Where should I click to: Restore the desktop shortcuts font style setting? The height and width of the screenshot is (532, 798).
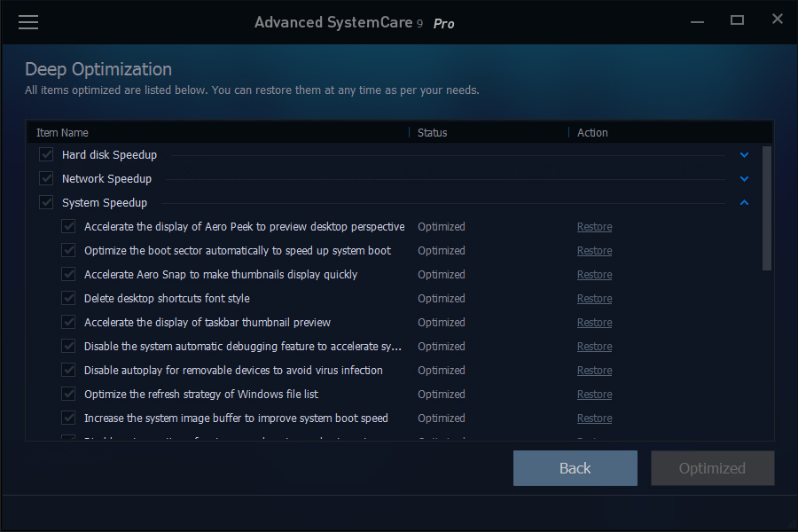(x=594, y=298)
